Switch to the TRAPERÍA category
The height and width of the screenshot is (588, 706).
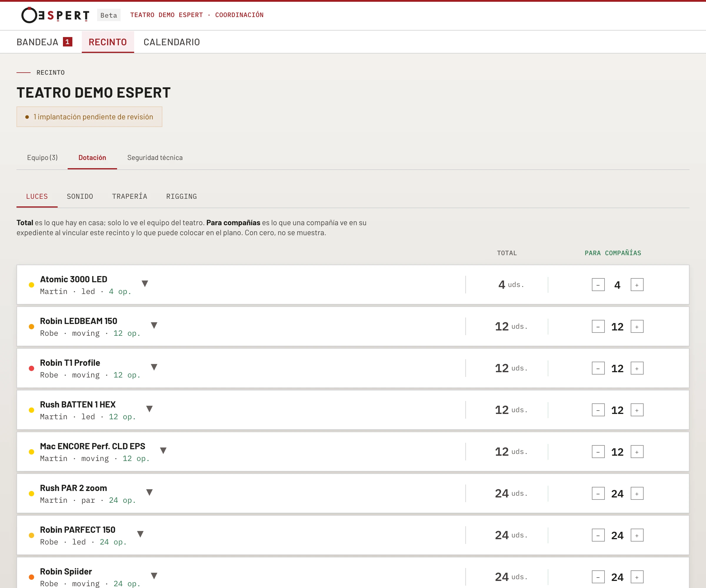pyautogui.click(x=129, y=196)
